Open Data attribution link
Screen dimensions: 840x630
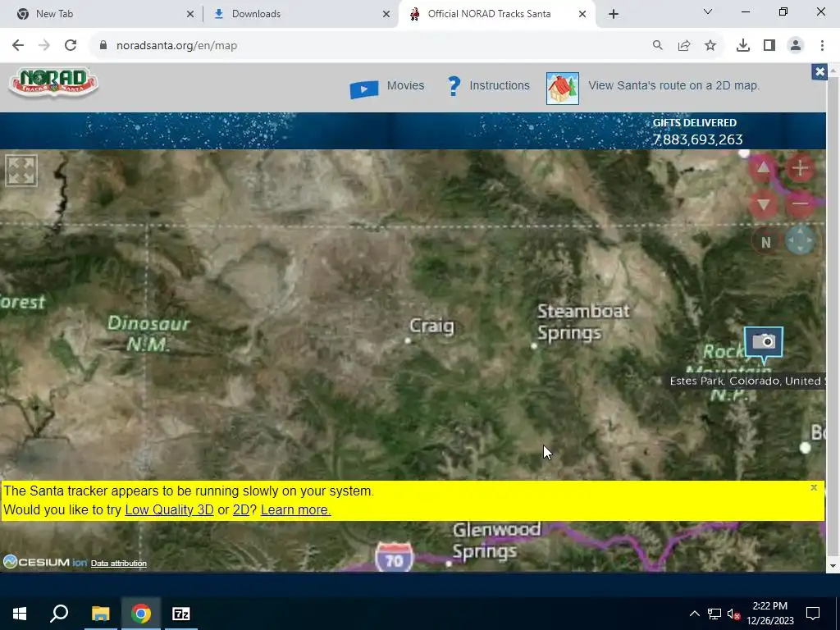pos(119,563)
